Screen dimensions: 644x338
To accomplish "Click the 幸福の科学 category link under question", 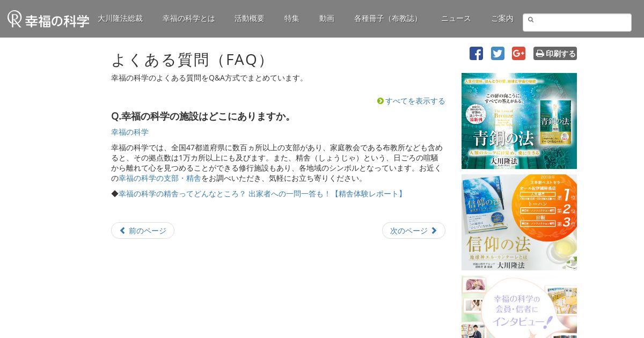I will [x=130, y=132].
